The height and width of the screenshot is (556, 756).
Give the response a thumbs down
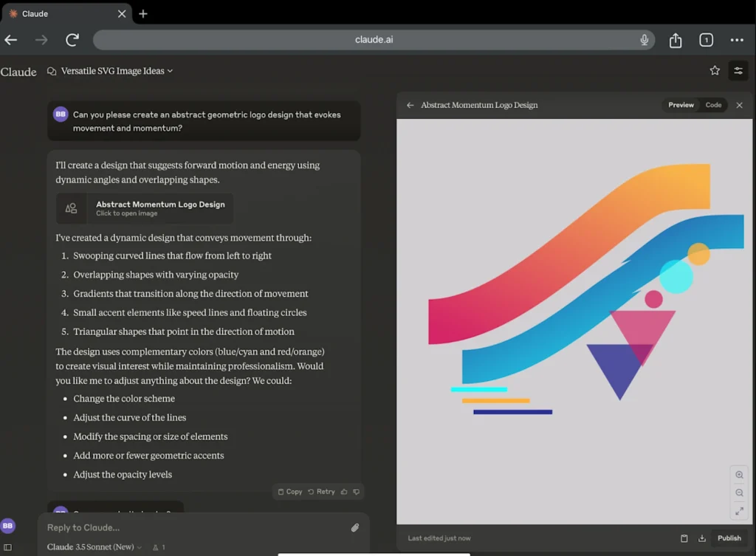(x=357, y=492)
